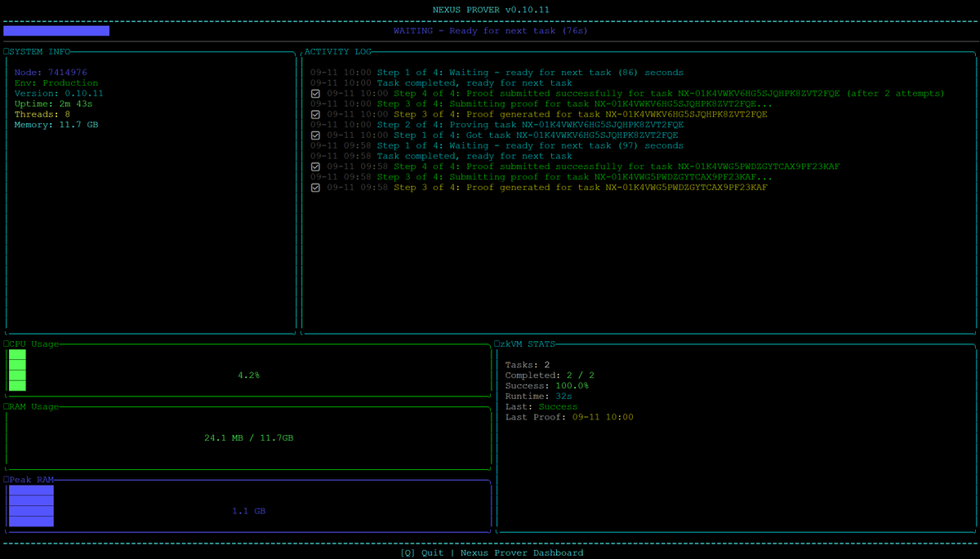Screen dimensions: 980x559
Task: Click log line Step 2 of 4: Proving task
Action: [x=497, y=125]
